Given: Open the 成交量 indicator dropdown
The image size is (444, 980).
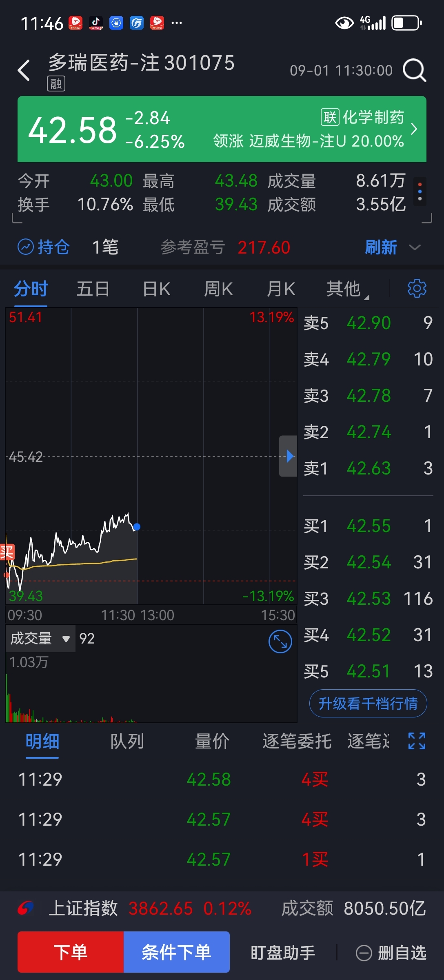Looking at the screenshot, I should [40, 638].
